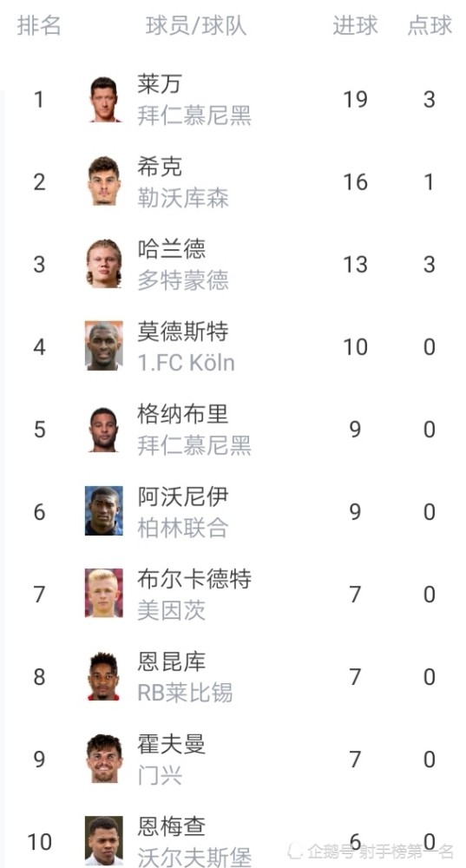This screenshot has height=868, width=466.
Task: Open 阿沃尼伊 player avatar photo
Action: [104, 511]
